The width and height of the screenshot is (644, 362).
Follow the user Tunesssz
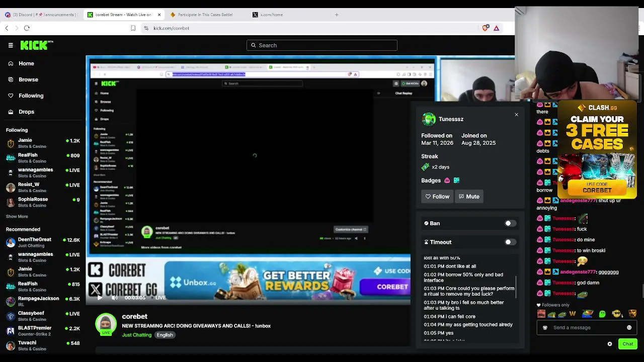click(x=437, y=197)
